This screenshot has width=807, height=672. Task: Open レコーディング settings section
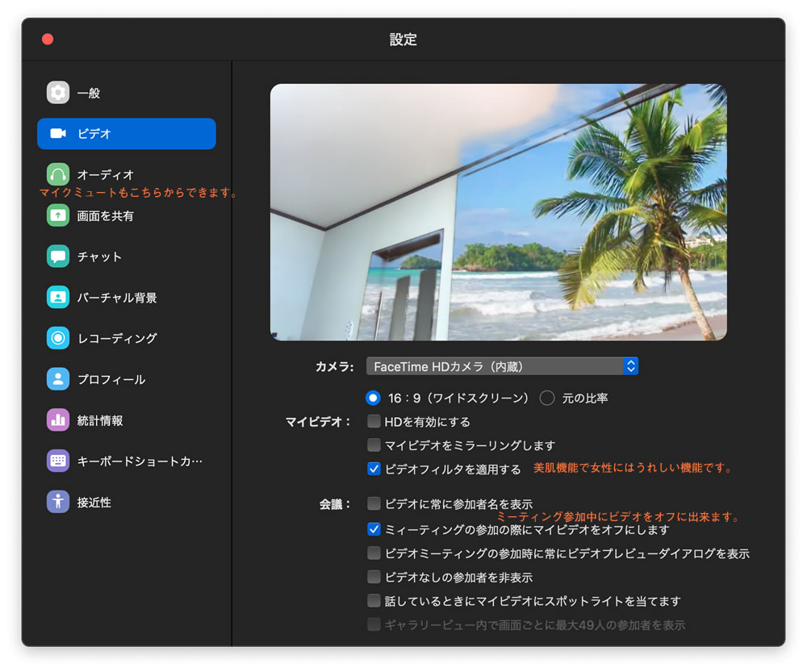pyautogui.click(x=126, y=338)
